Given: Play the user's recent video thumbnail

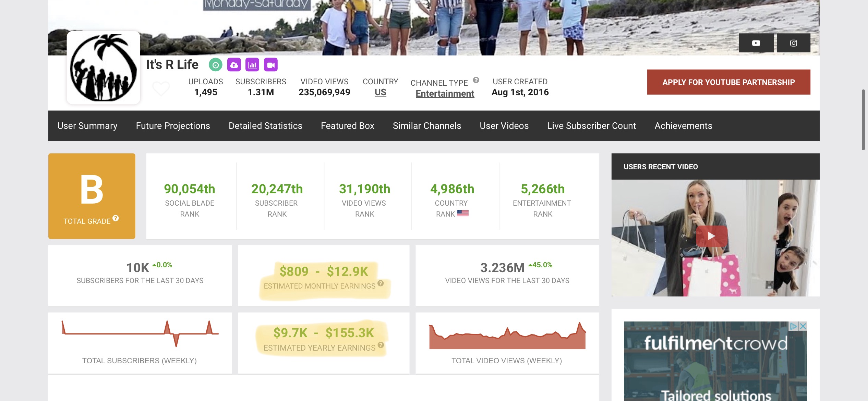Looking at the screenshot, I should click(712, 236).
